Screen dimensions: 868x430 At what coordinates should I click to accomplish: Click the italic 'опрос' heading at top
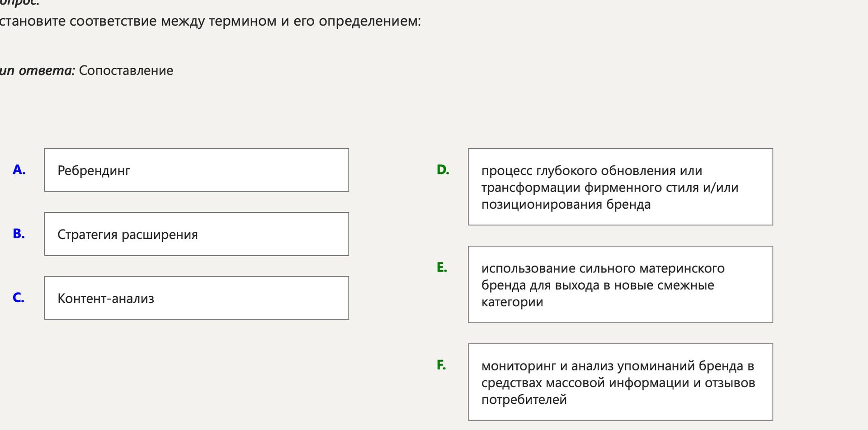(20, 3)
